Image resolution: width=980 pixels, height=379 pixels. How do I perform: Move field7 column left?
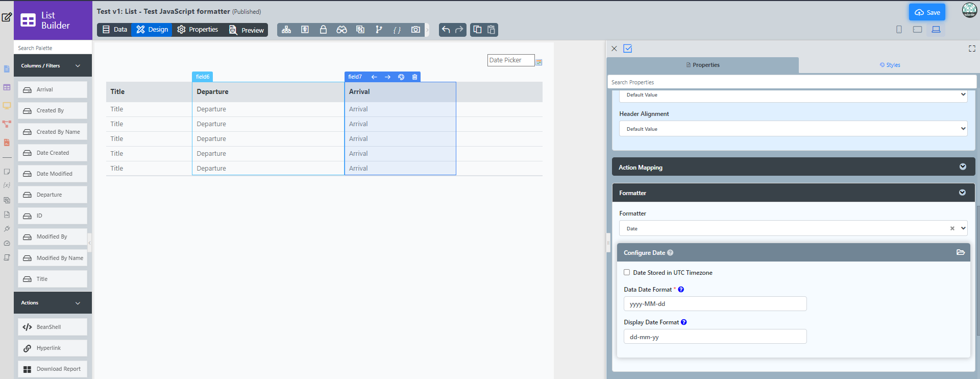(x=374, y=77)
